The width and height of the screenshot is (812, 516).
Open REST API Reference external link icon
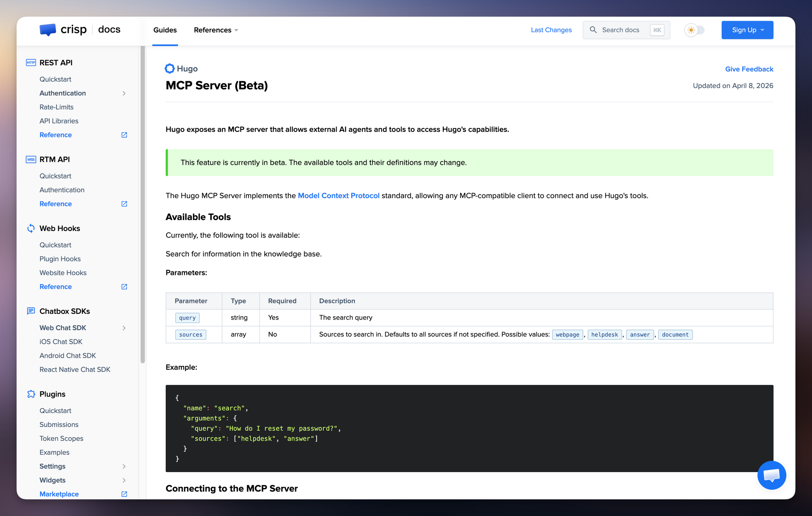(124, 135)
